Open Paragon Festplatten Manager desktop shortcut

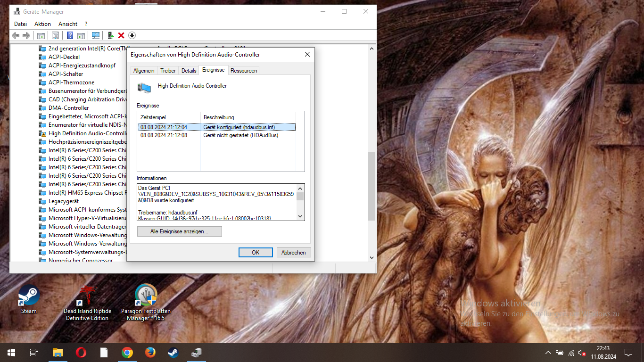click(146, 303)
